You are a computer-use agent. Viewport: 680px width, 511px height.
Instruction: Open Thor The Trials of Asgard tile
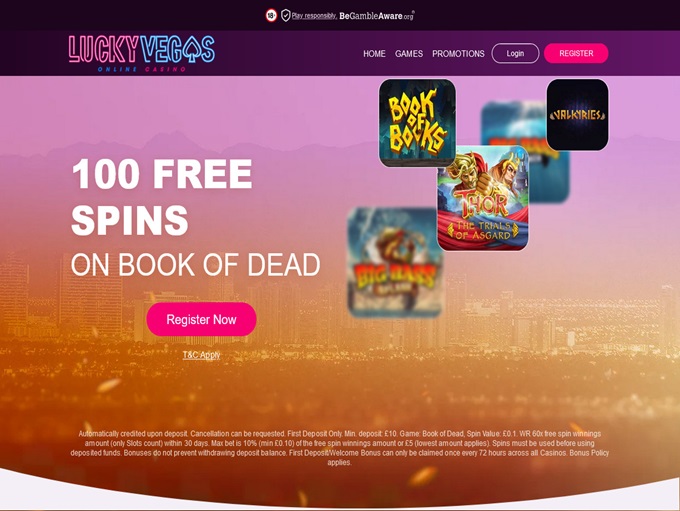click(x=483, y=198)
